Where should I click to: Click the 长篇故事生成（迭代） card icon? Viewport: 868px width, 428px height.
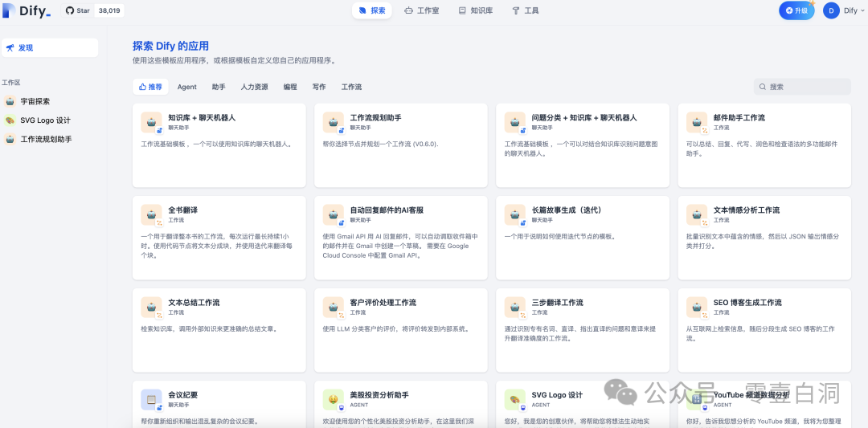tap(515, 214)
